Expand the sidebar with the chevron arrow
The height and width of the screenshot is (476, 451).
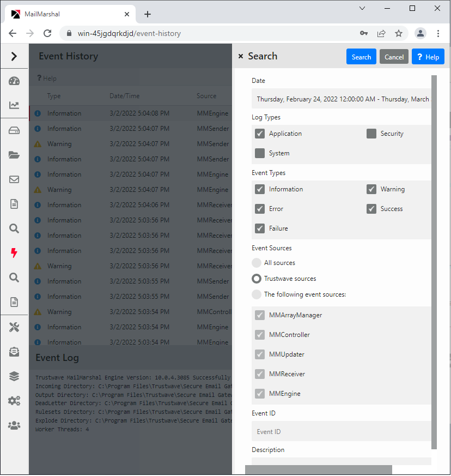pos(14,56)
